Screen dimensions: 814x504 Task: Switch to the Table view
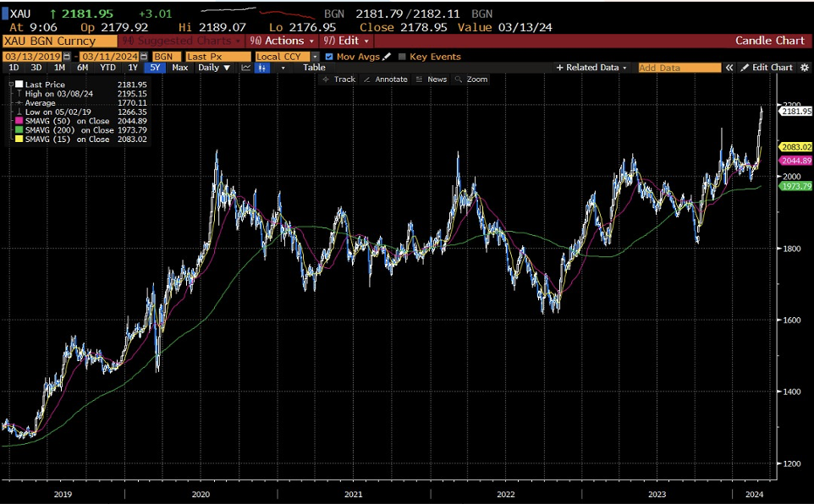pyautogui.click(x=314, y=68)
